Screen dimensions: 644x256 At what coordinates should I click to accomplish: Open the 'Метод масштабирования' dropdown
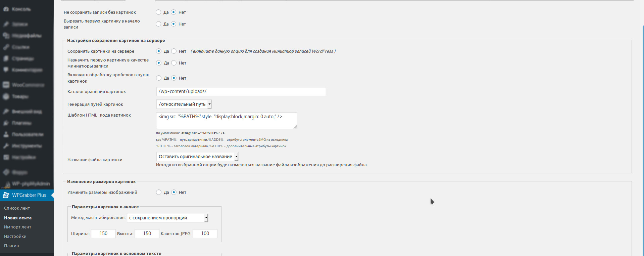point(167,218)
